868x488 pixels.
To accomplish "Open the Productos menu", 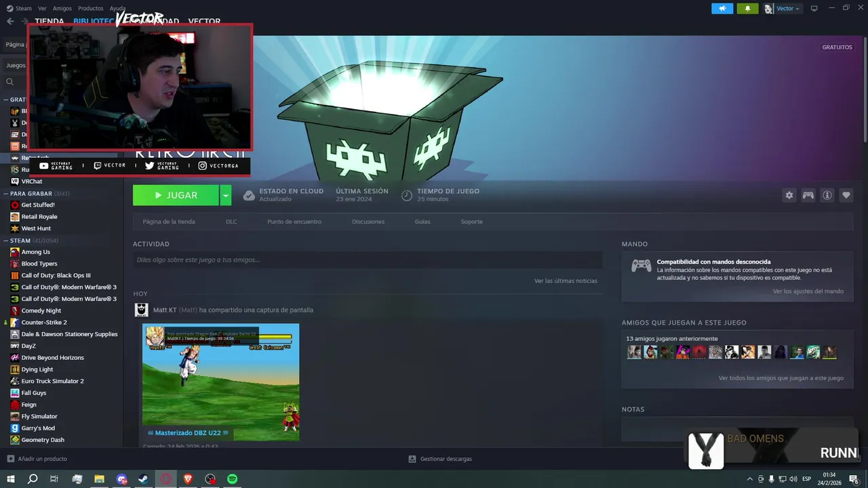I will point(91,8).
